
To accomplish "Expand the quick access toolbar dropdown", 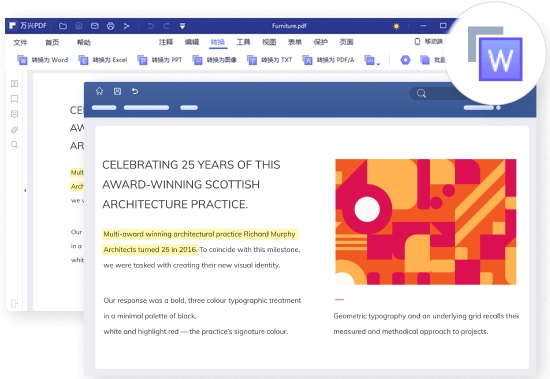I will click(x=182, y=26).
